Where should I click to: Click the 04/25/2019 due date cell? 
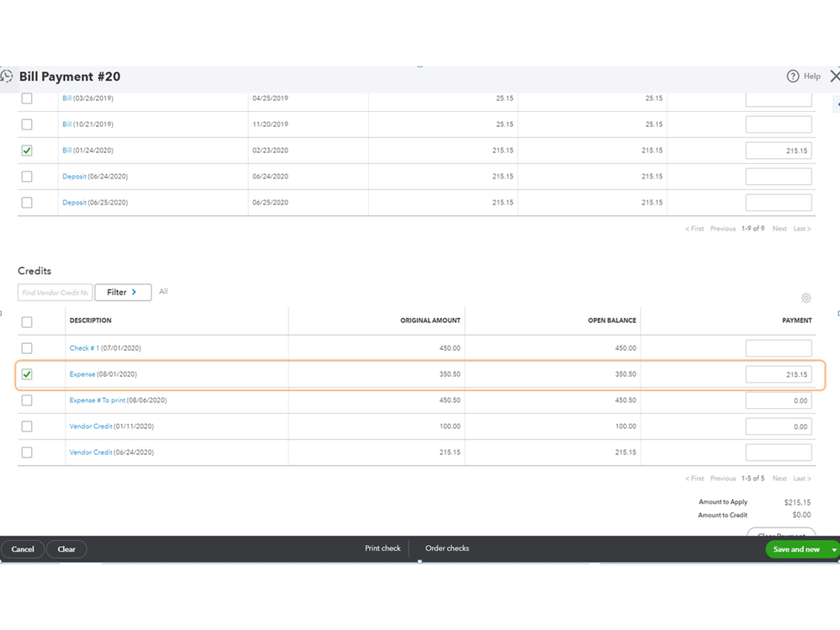point(270,98)
